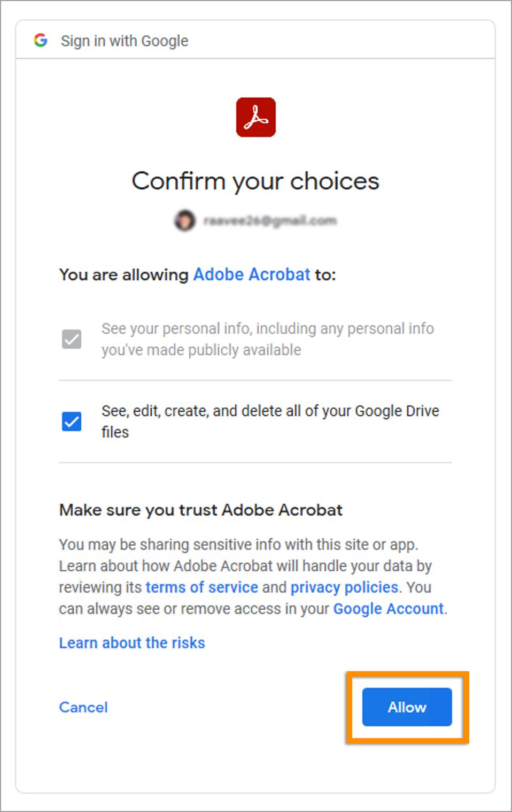Open the privacy policies link
The image size is (512, 812).
[x=344, y=587]
